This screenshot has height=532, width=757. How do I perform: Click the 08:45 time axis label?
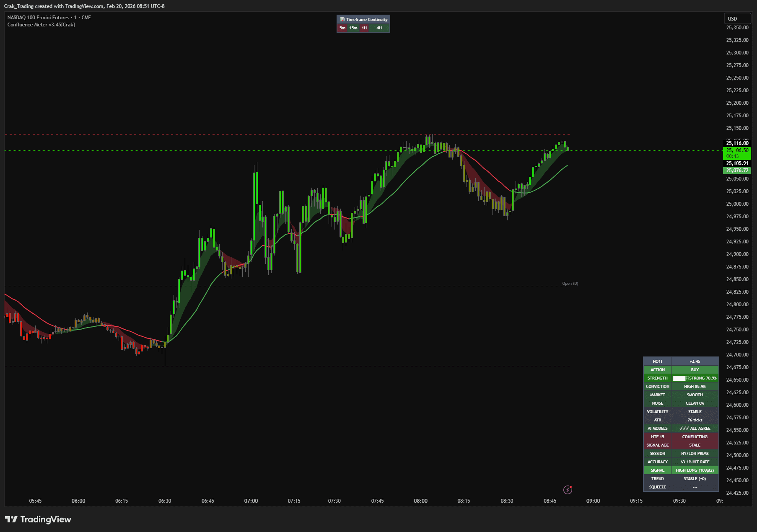click(550, 501)
